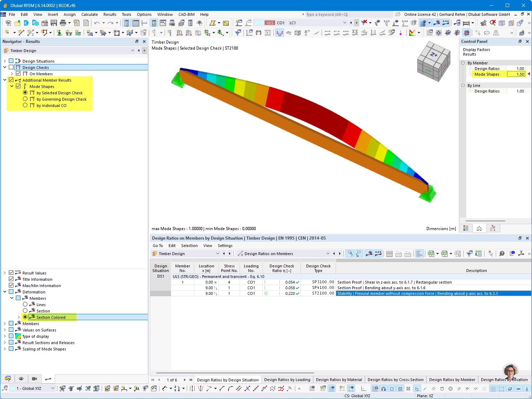Switch to Design Ratios by Cross-Section tab
This screenshot has height=399, width=532.
tap(395, 380)
